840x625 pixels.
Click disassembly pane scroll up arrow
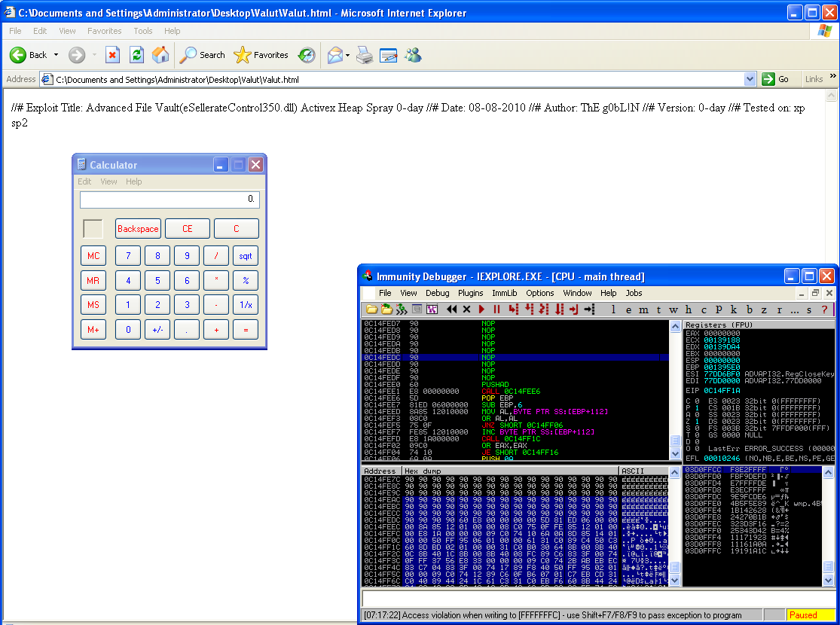(675, 326)
